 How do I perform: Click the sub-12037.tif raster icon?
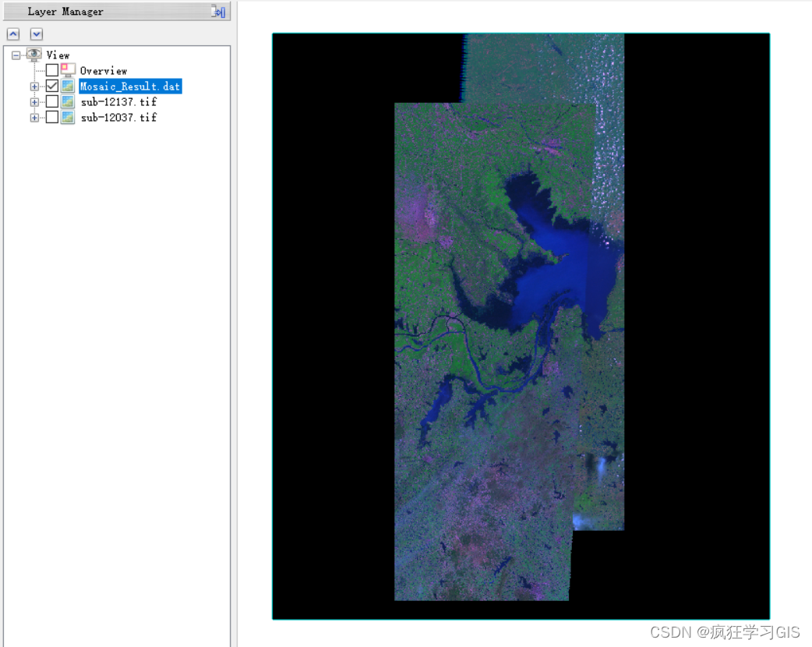point(68,117)
